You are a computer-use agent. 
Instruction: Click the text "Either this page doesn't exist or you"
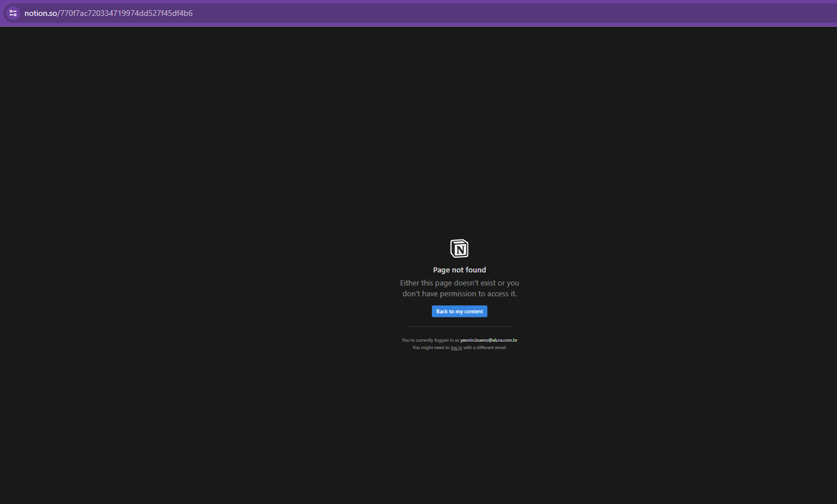[x=460, y=283]
